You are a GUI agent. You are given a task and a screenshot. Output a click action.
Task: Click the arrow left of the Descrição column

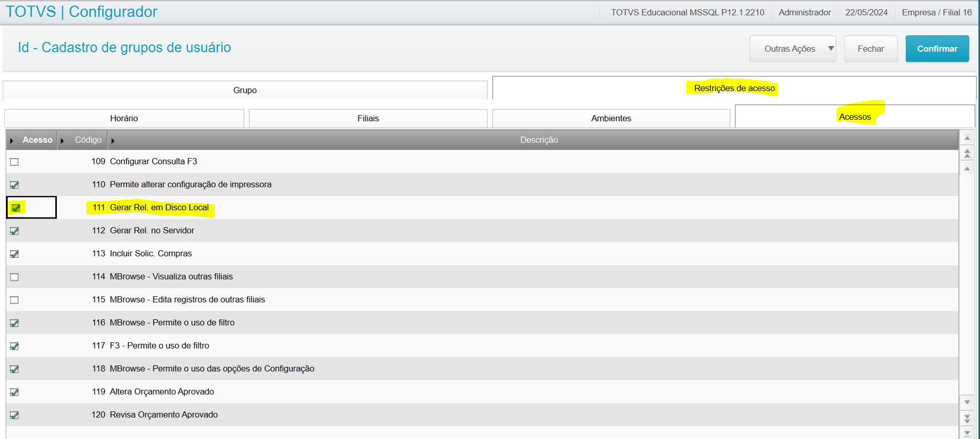click(113, 141)
